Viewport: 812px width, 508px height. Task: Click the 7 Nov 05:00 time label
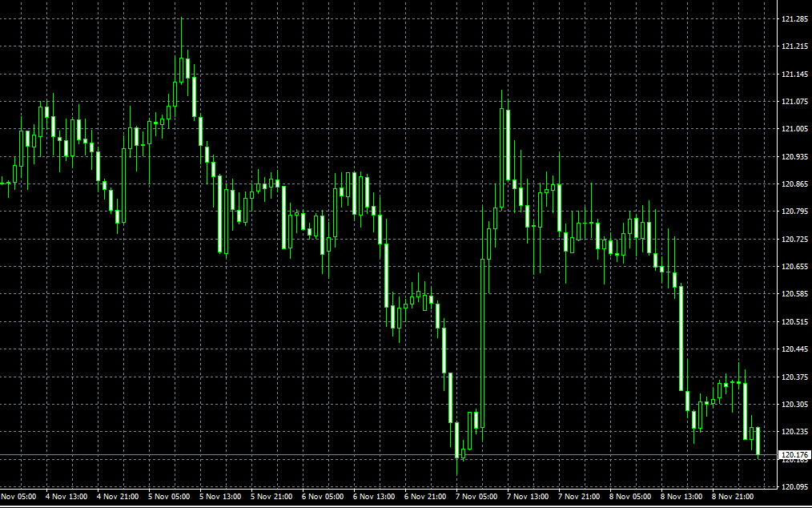[x=476, y=497]
